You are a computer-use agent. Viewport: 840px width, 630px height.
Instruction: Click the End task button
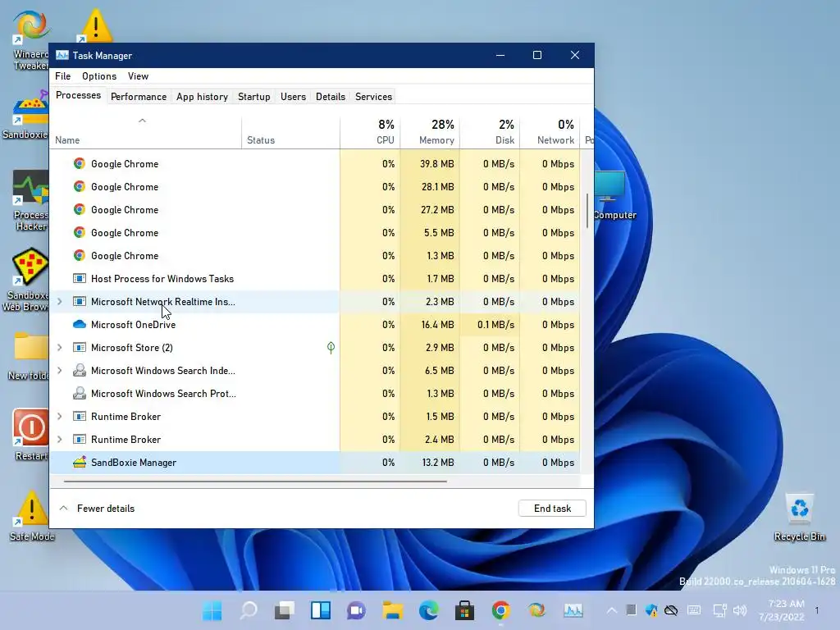click(552, 509)
